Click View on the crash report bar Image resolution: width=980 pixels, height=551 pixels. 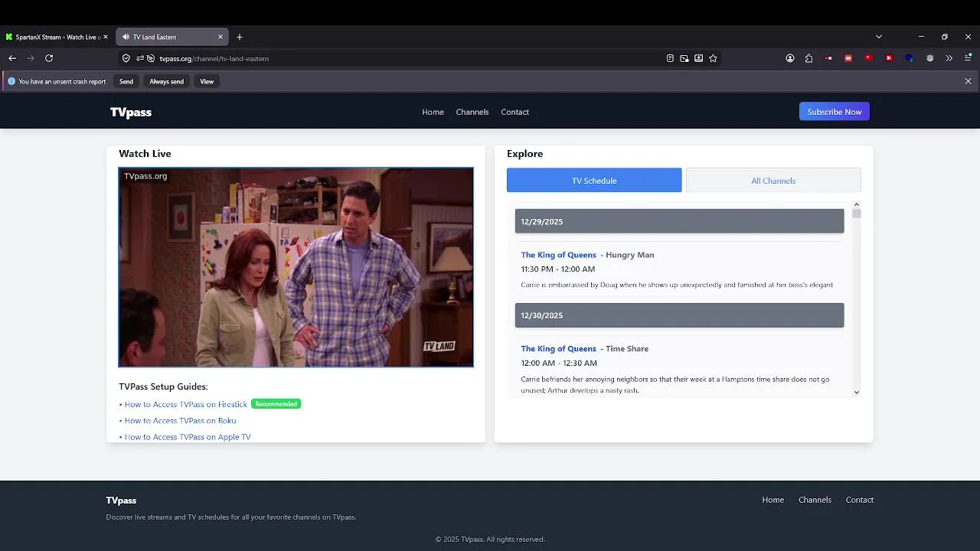tap(207, 81)
